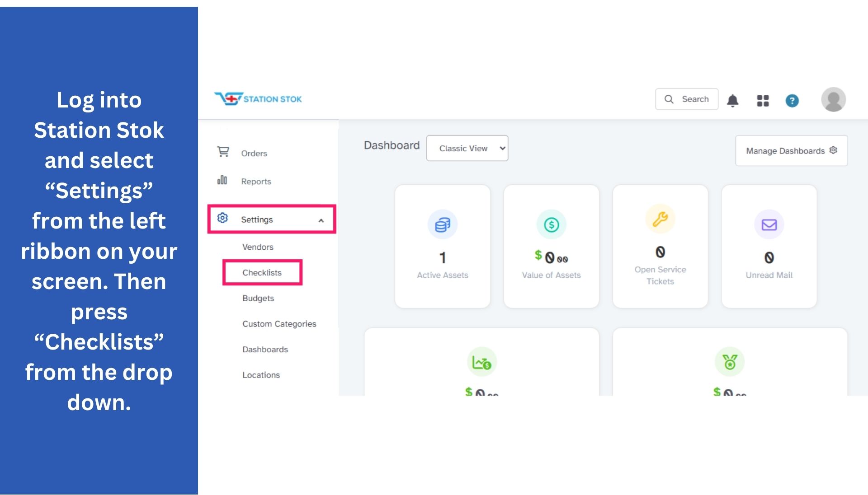The width and height of the screenshot is (868, 495).
Task: Click the Value of Assets dollar icon
Action: click(x=551, y=224)
